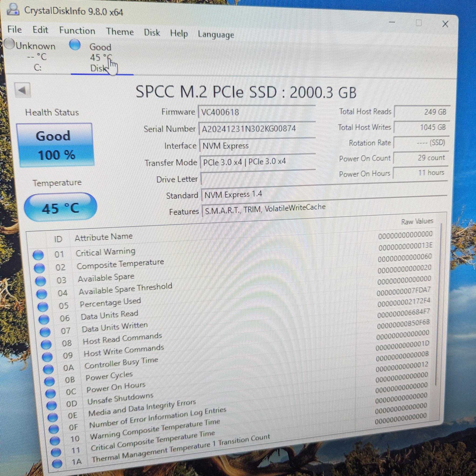The height and width of the screenshot is (476, 476).
Task: Click the status icon for Unsafe Shutdowns
Action: [52, 405]
